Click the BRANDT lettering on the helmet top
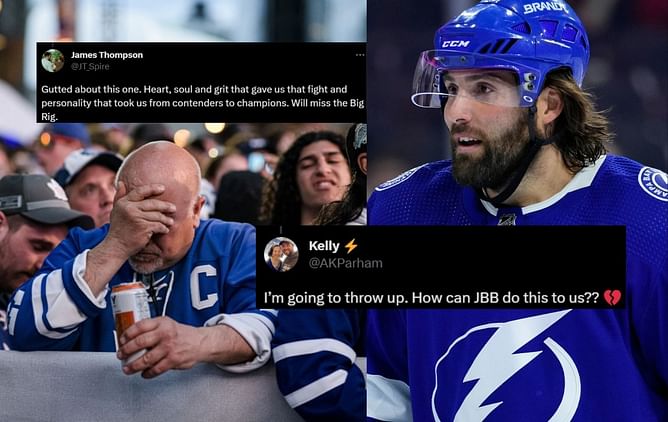The image size is (668, 422). click(x=545, y=7)
